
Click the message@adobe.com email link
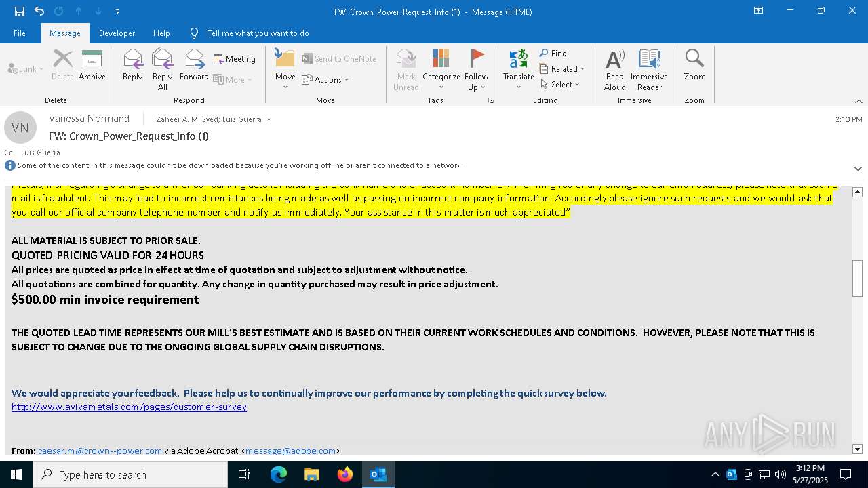point(290,451)
